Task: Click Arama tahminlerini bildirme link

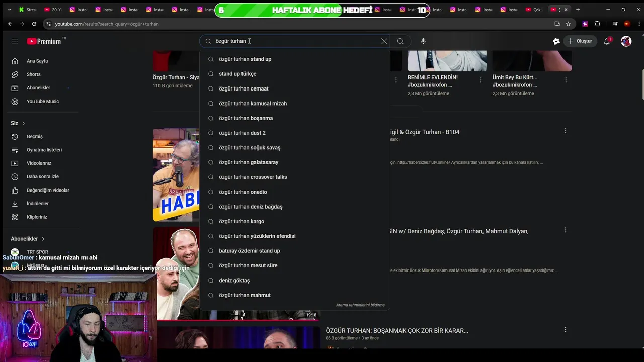Action: [x=360, y=305]
